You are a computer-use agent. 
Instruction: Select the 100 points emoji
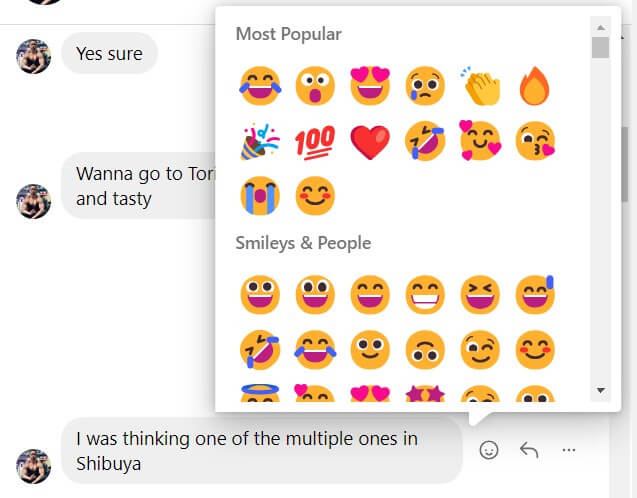[x=315, y=141]
